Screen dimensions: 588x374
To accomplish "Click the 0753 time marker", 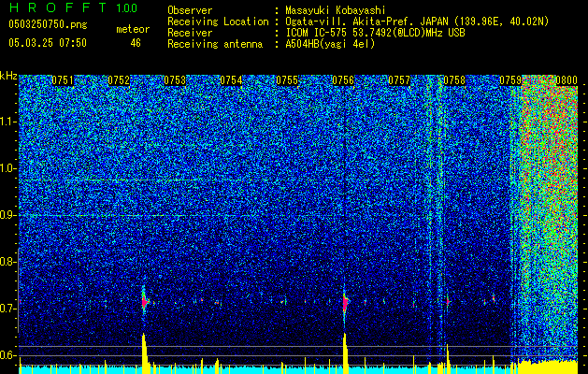I will point(175,80).
